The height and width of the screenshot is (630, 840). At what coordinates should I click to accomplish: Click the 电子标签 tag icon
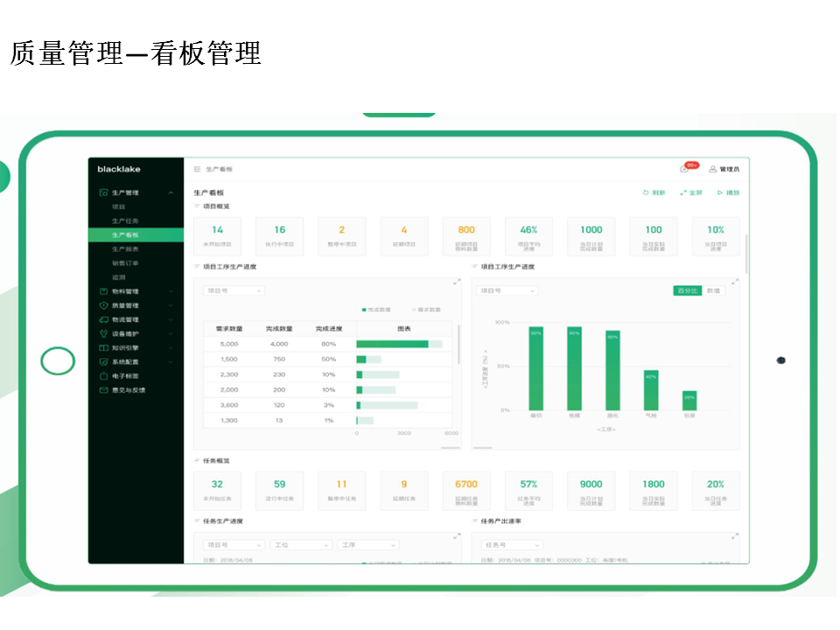103,376
